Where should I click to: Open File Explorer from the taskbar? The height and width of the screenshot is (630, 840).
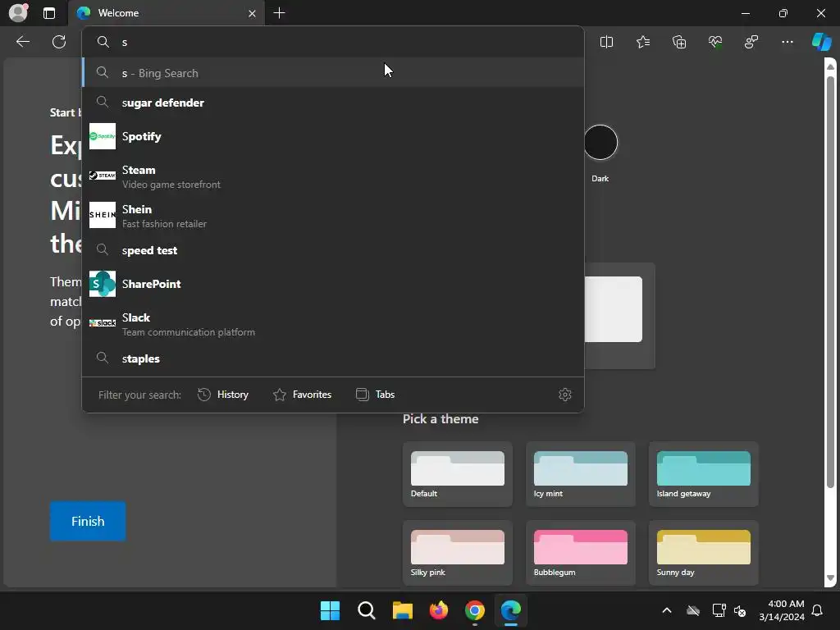pyautogui.click(x=402, y=610)
